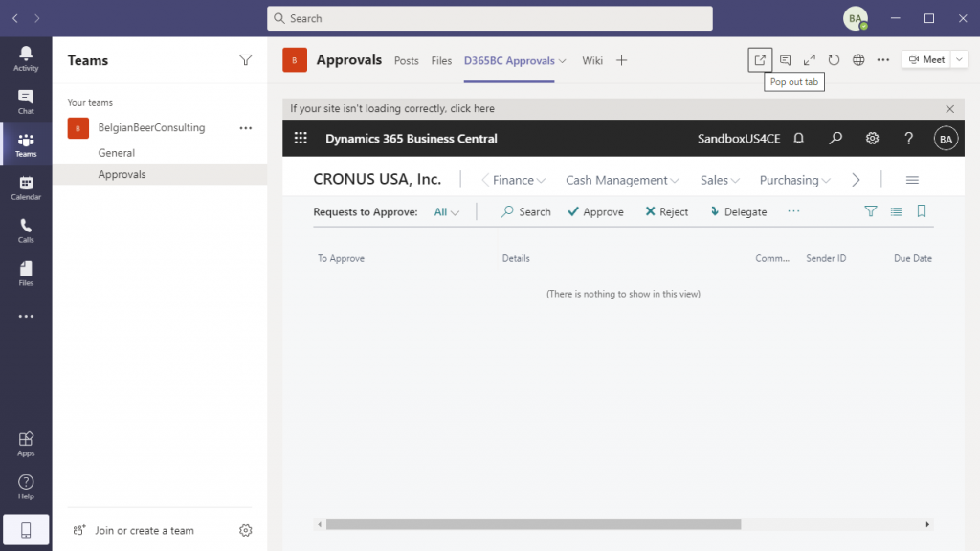This screenshot has width=980, height=551.
Task: Open Teams profile avatar menu
Action: (856, 19)
